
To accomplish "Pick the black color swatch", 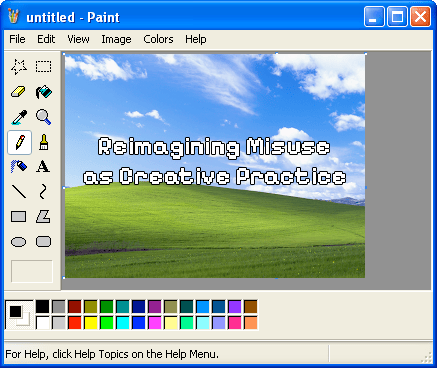I will (42, 307).
